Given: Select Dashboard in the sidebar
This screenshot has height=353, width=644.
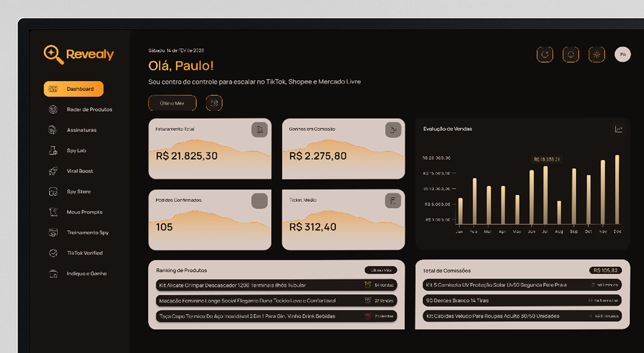Looking at the screenshot, I should pyautogui.click(x=74, y=89).
